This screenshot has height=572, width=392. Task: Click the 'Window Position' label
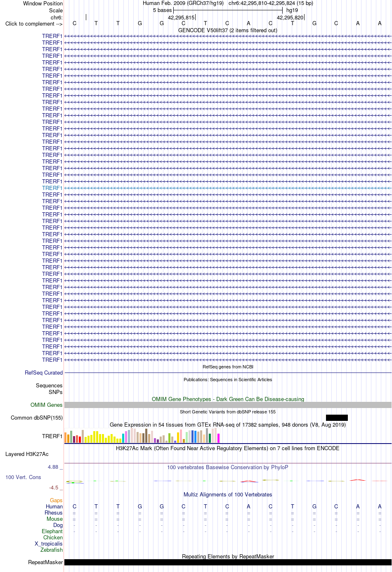[43, 3]
